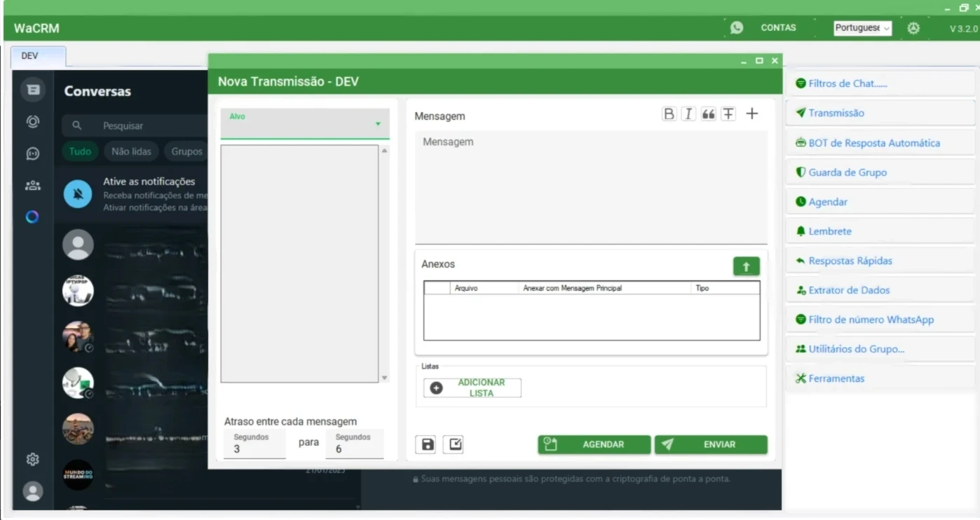The image size is (980, 520).
Task: Toggle bold formatting in message toolbar
Action: click(669, 114)
